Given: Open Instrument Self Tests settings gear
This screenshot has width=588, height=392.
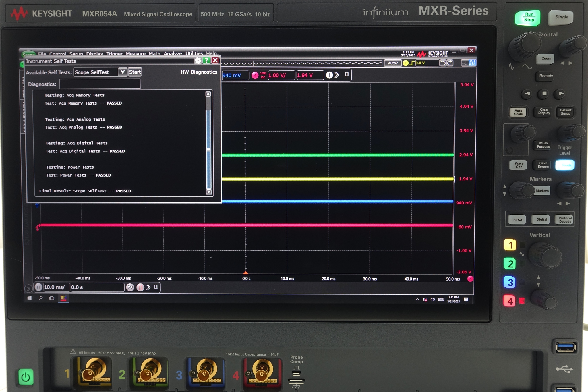Looking at the screenshot, I should (198, 60).
